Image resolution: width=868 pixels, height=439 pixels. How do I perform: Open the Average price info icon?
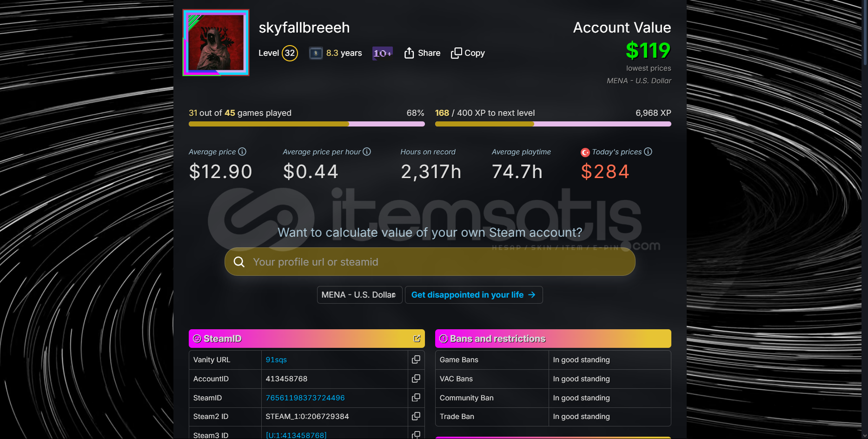(x=242, y=152)
